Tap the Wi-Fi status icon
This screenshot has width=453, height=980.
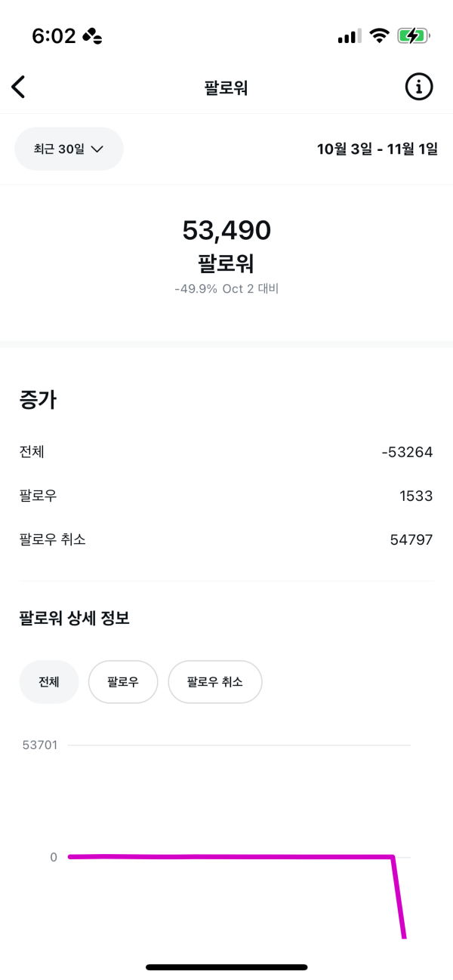(x=379, y=35)
